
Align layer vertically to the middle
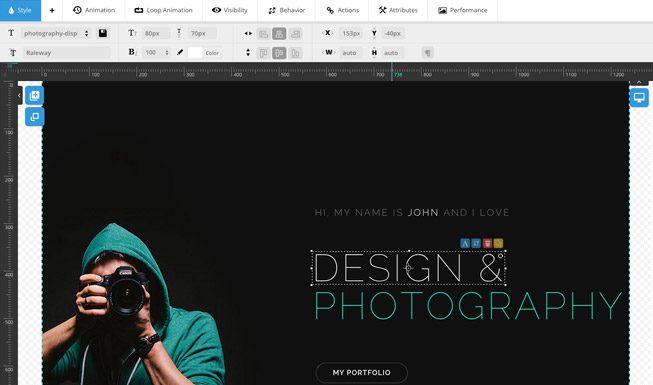[279, 53]
